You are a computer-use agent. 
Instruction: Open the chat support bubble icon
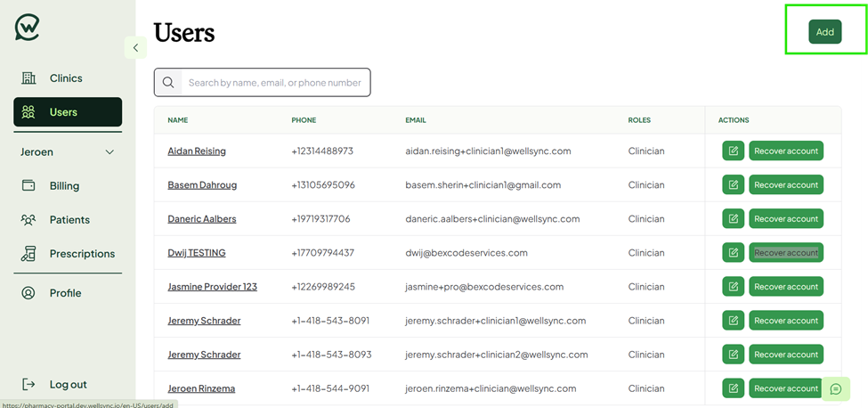[836, 388]
